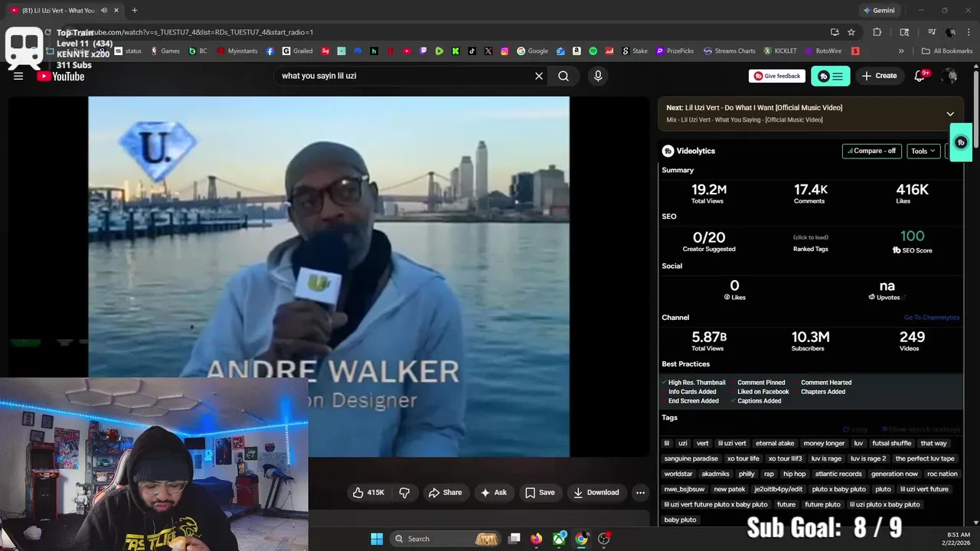The height and width of the screenshot is (551, 980).
Task: Open the Chrome extensions puzzle icon
Action: coord(877,32)
